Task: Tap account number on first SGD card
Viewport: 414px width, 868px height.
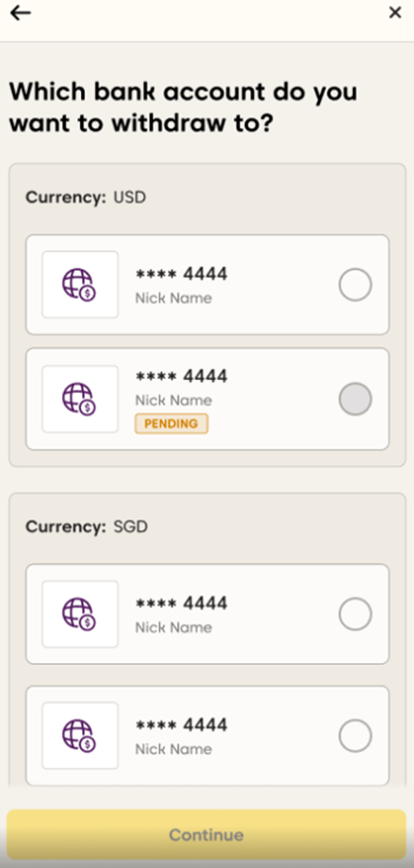Action: [x=182, y=603]
